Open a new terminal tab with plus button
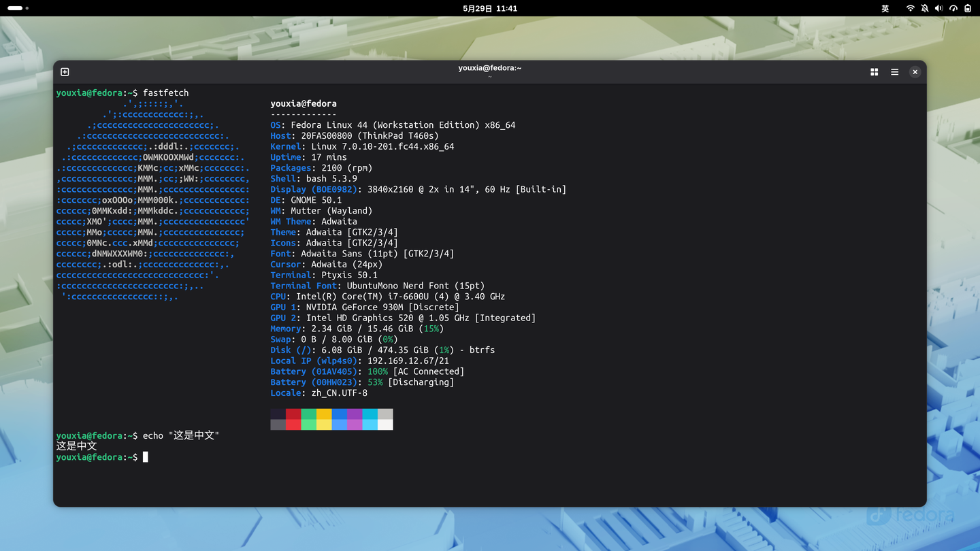The height and width of the screenshot is (551, 980). (x=65, y=72)
